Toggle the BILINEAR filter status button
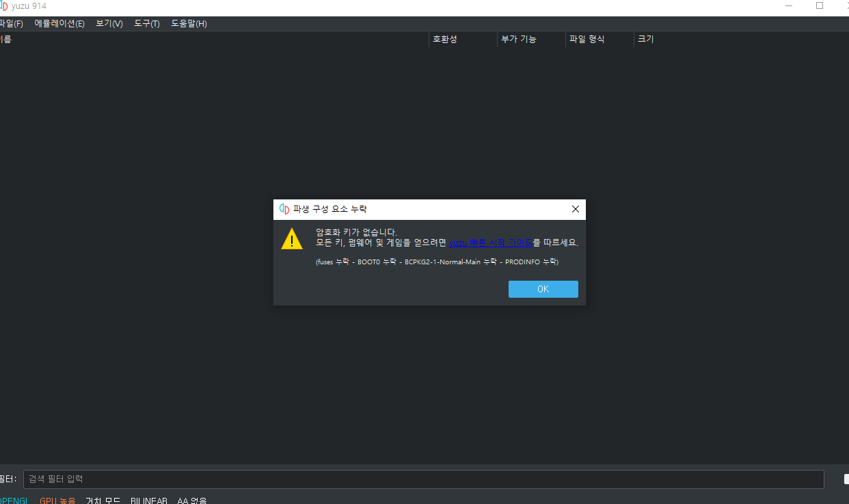Screen dimensions: 849x504 point(149,501)
